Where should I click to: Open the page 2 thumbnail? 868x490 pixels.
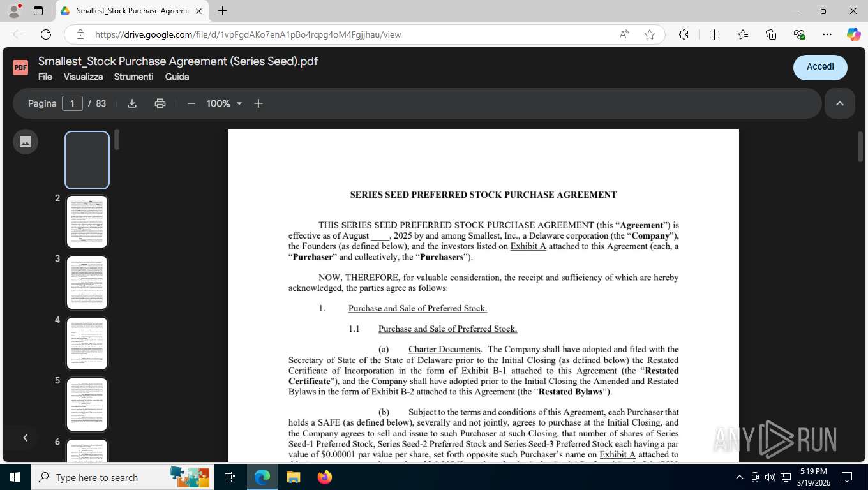(x=87, y=221)
